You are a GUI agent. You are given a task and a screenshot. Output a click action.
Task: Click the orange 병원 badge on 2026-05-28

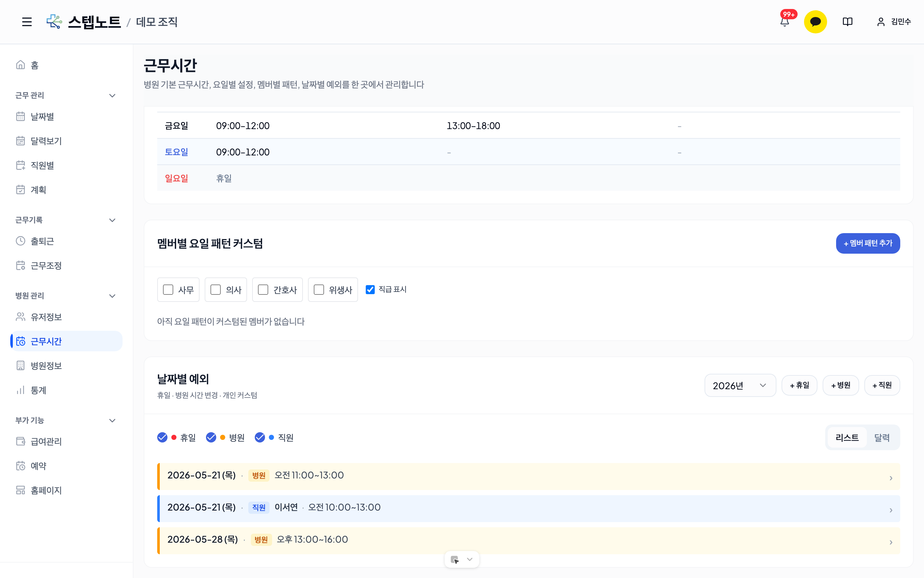261,539
